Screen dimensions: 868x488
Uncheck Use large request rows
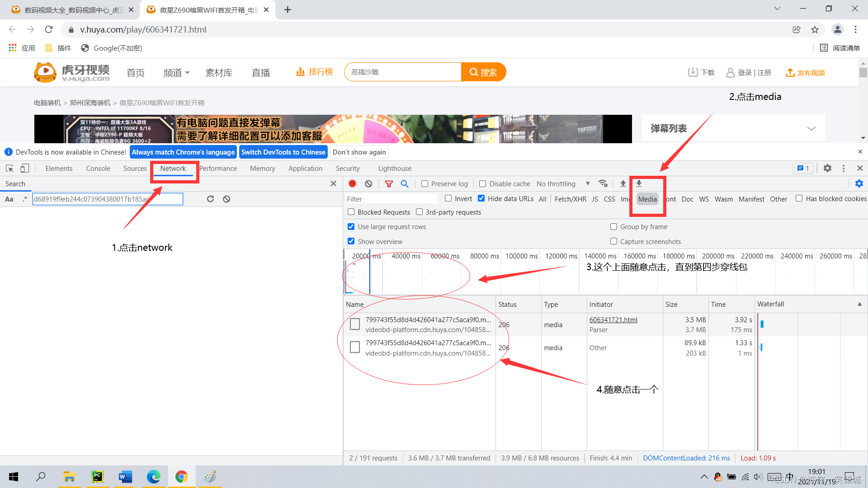point(351,227)
